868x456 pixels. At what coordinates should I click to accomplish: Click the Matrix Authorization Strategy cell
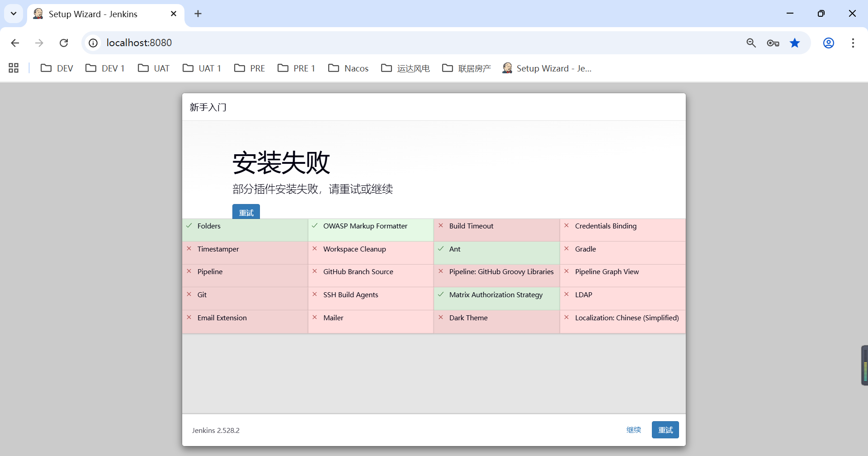(x=497, y=299)
